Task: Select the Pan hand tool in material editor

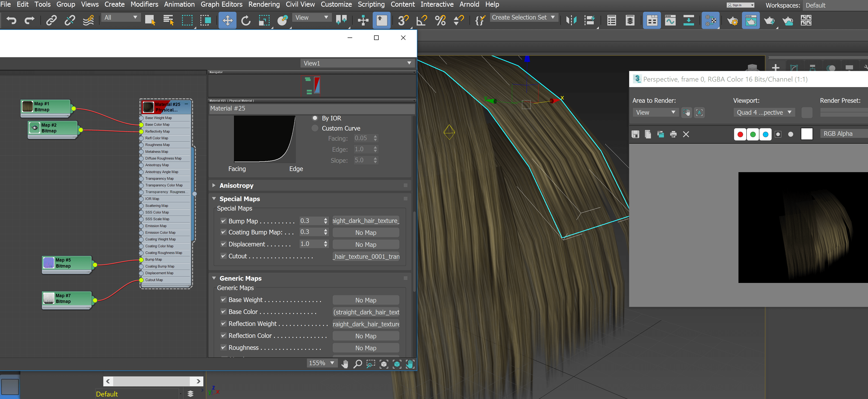Action: pos(344,364)
